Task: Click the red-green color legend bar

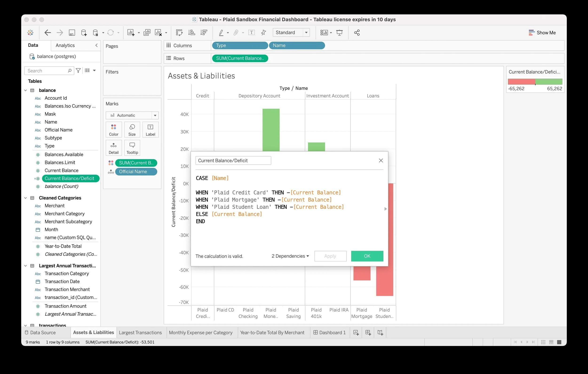Action: tap(535, 82)
